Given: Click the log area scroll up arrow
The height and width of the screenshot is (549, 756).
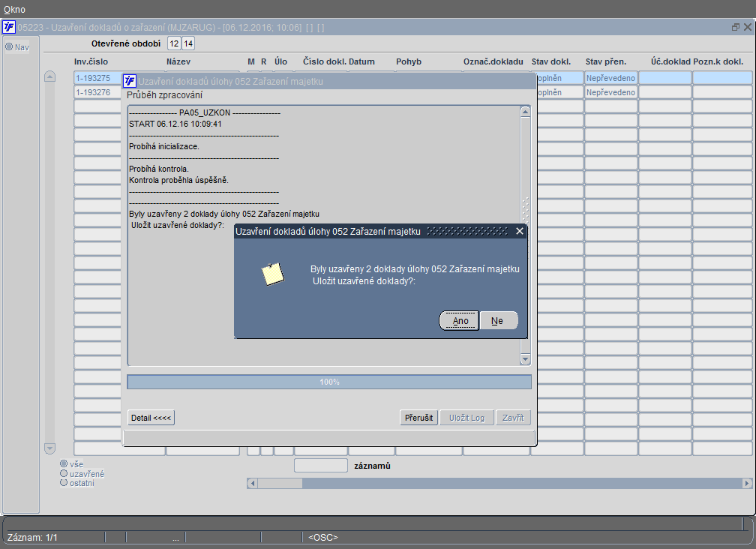Looking at the screenshot, I should click(x=526, y=112).
